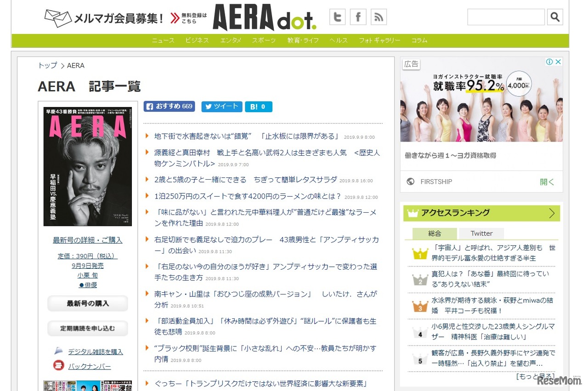Click the ad info icon
The width and height of the screenshot is (588, 391).
pos(549,62)
